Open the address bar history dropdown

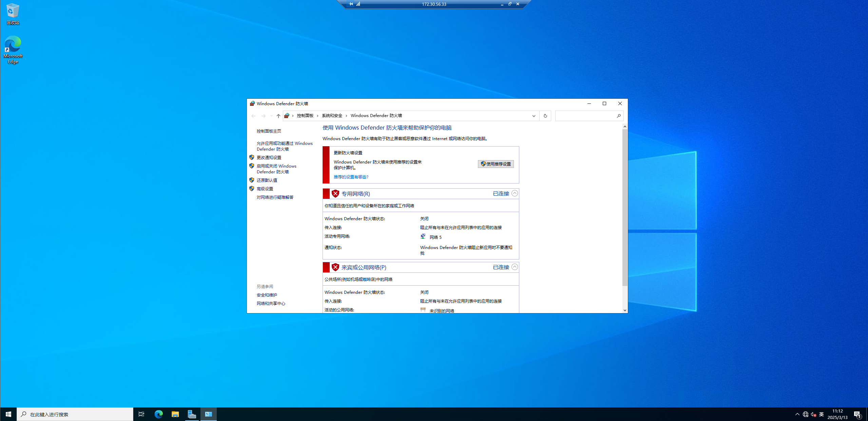534,116
